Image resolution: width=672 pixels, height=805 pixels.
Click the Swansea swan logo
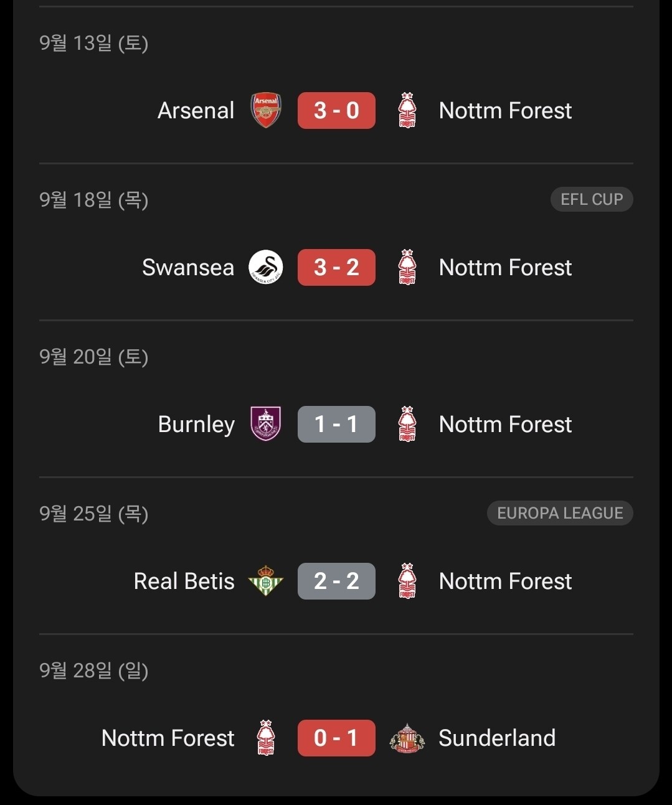pos(266,267)
